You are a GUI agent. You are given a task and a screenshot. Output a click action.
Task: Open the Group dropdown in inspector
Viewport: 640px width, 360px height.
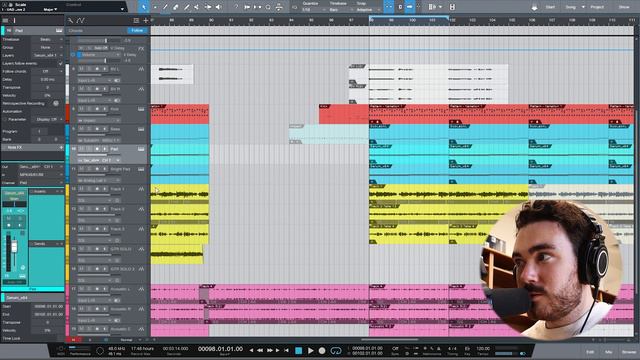tap(47, 47)
